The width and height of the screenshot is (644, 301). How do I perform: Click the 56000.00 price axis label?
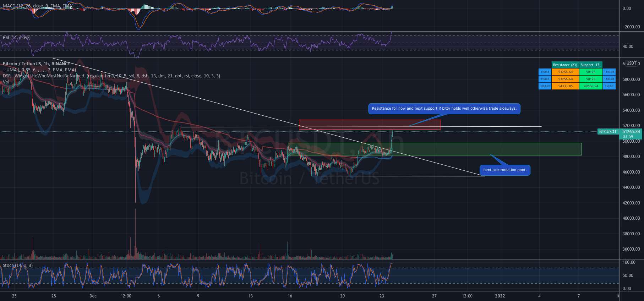tap(631, 95)
